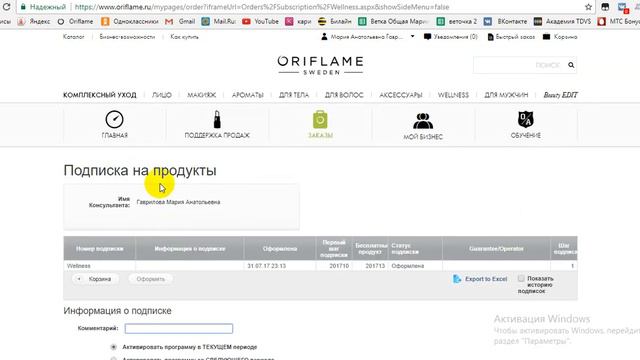
Task: Open the Одноклассники bookmark
Action: tap(129, 22)
